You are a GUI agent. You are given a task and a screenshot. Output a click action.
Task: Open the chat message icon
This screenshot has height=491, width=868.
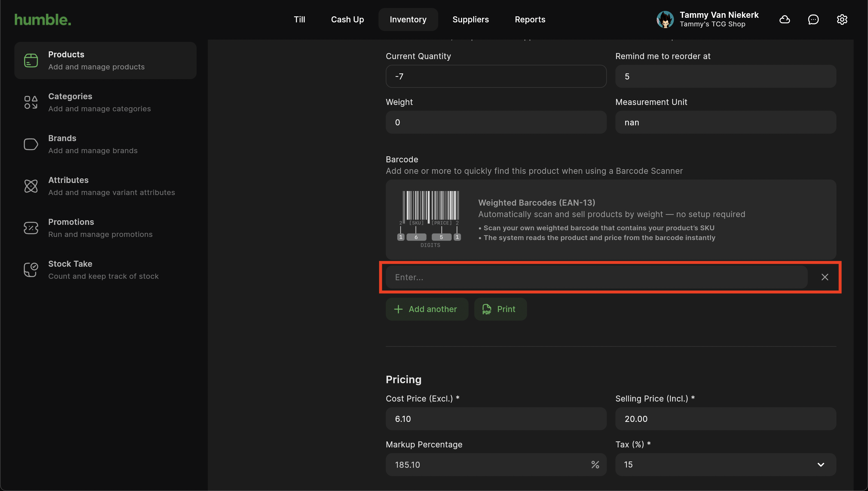(813, 20)
